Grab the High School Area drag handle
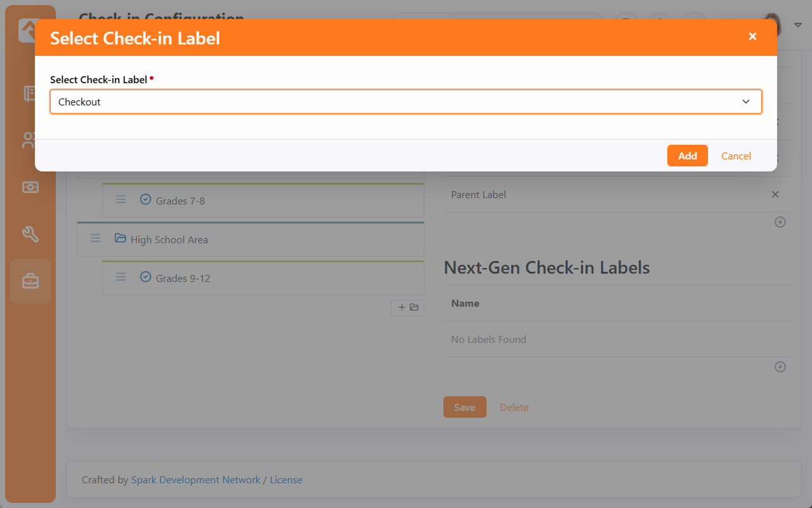Image resolution: width=812 pixels, height=508 pixels. (95, 239)
